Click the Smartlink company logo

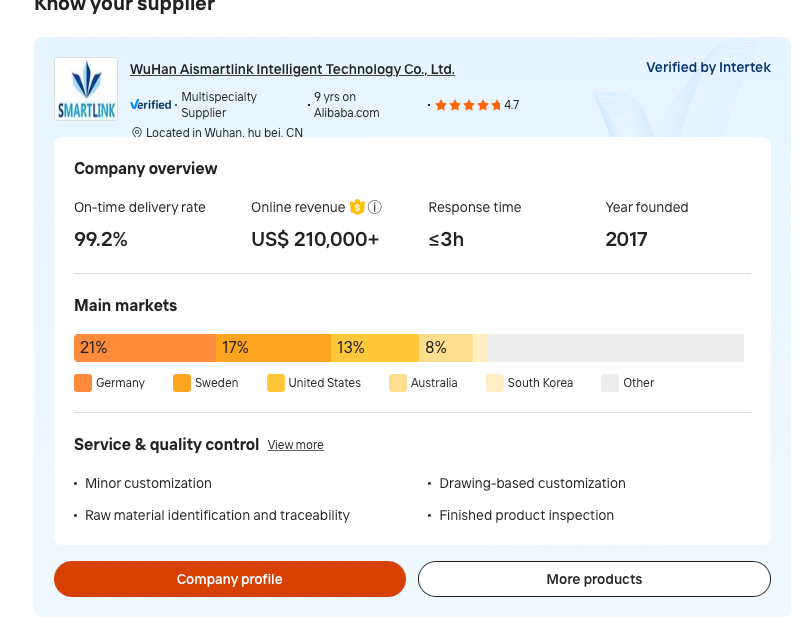point(86,89)
